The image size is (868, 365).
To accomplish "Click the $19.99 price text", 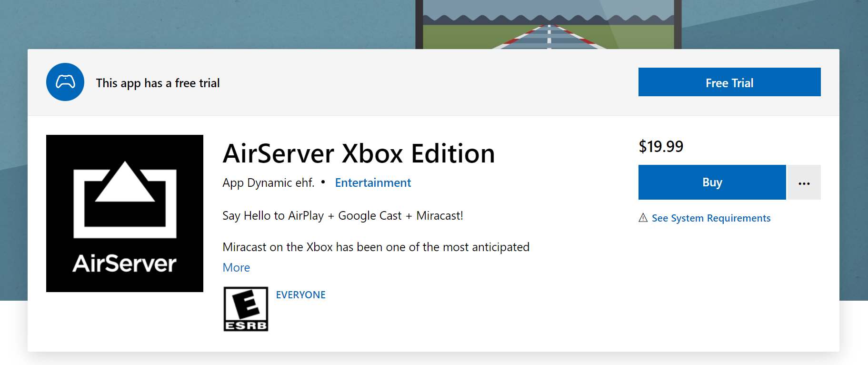I will point(661,146).
